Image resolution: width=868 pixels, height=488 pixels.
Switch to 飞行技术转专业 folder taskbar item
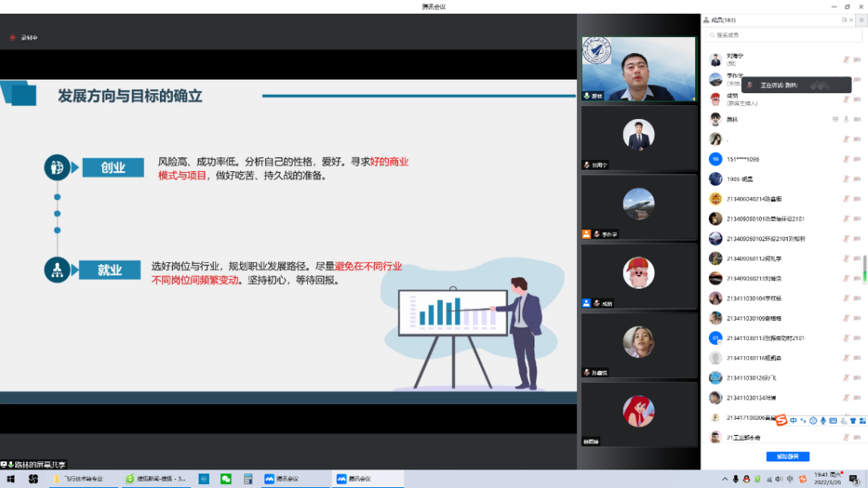pos(79,479)
